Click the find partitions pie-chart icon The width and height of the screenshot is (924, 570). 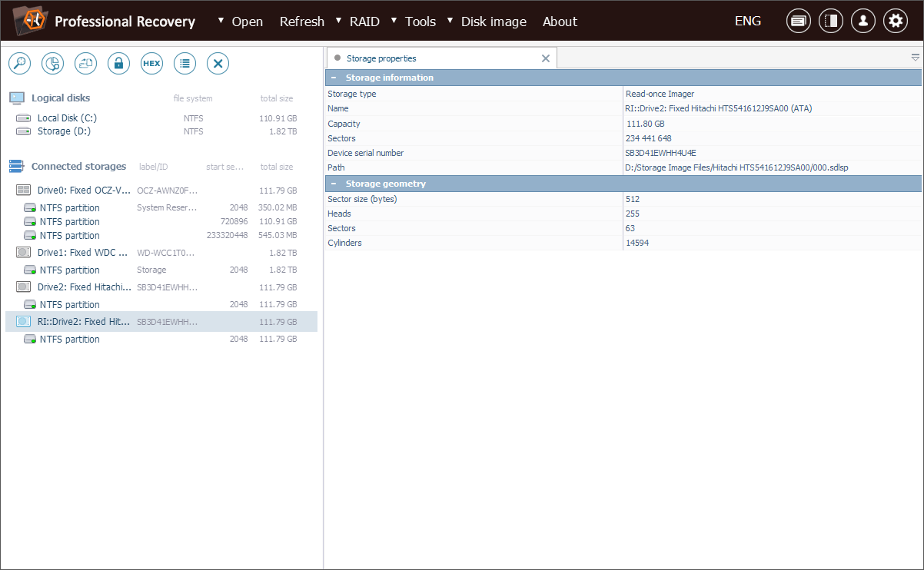coord(52,64)
